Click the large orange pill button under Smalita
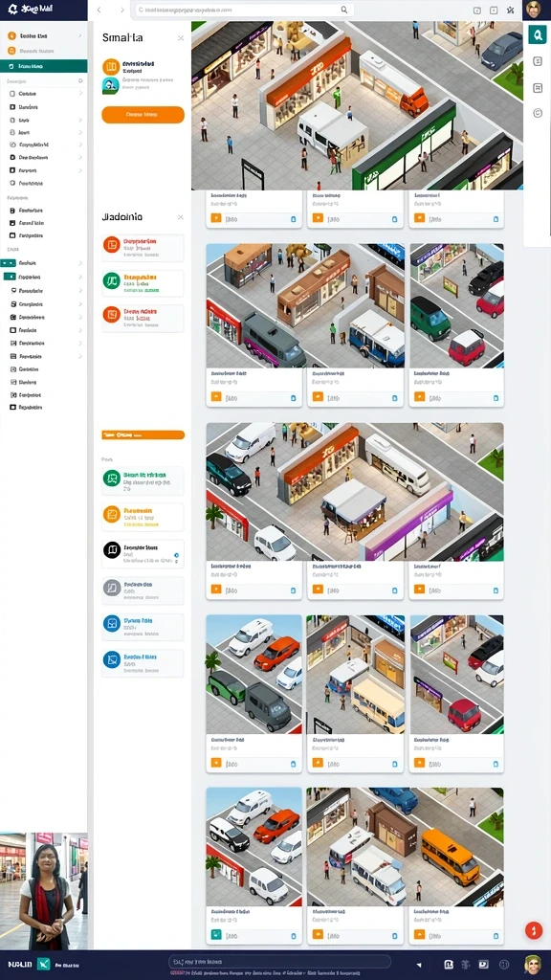The image size is (551, 980). click(143, 115)
